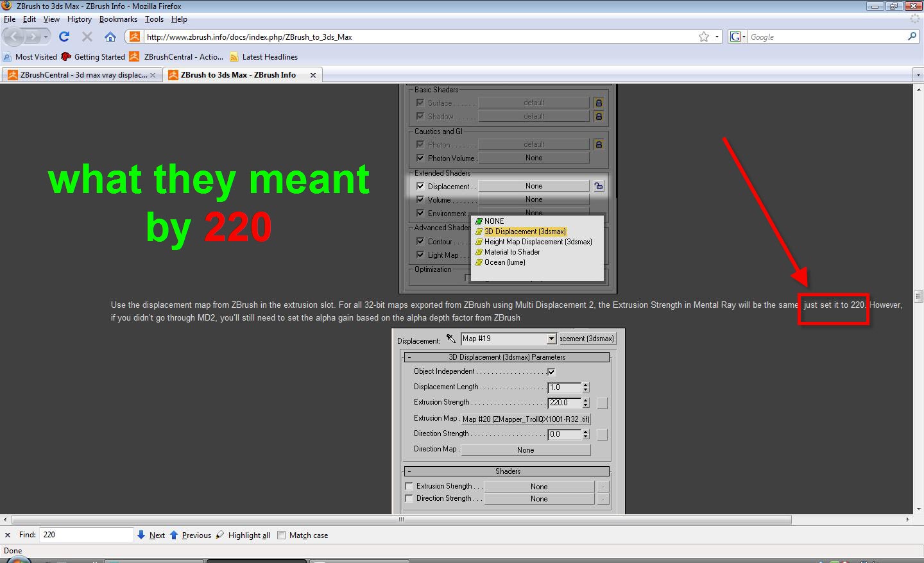Toggle Object Independent checkbox

click(551, 371)
